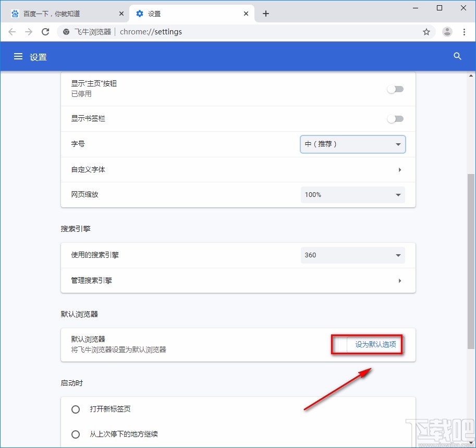Screen dimensions: 476x448
Task: Select the 打开新标签页 startup option
Action: pos(75,409)
